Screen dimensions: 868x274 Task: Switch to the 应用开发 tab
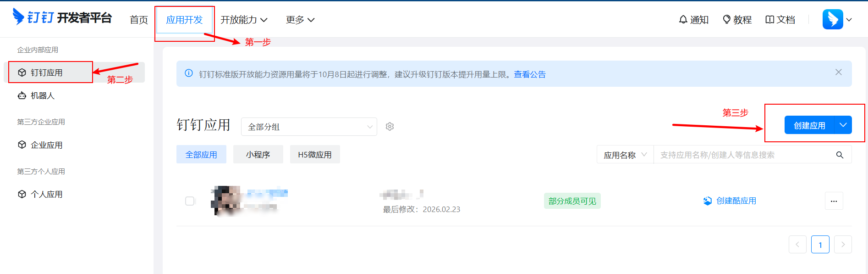coord(184,20)
